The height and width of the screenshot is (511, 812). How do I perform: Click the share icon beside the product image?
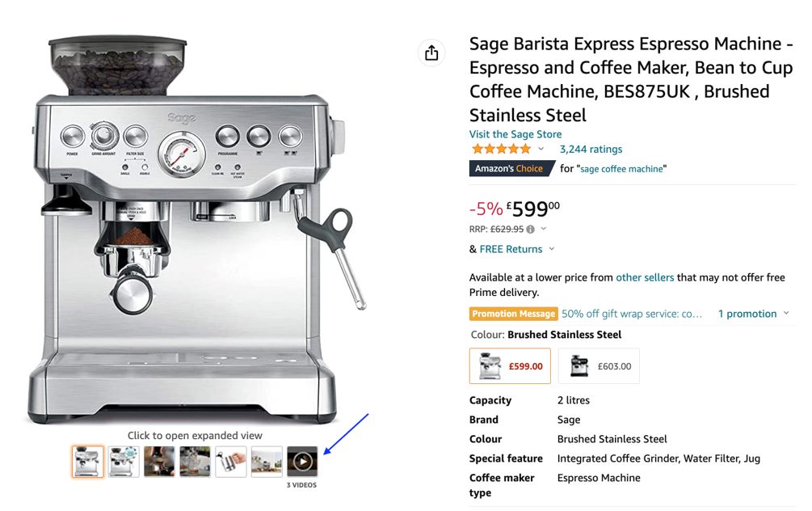point(431,53)
